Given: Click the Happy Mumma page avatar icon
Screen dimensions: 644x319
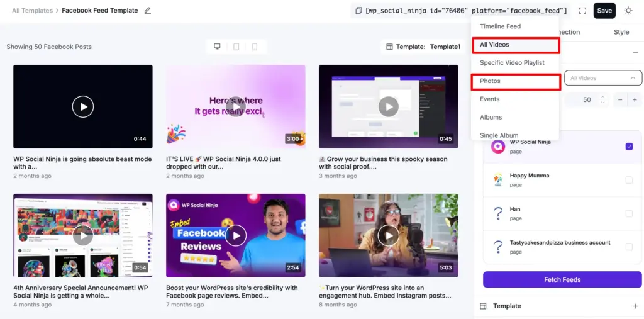Looking at the screenshot, I should click(498, 180).
